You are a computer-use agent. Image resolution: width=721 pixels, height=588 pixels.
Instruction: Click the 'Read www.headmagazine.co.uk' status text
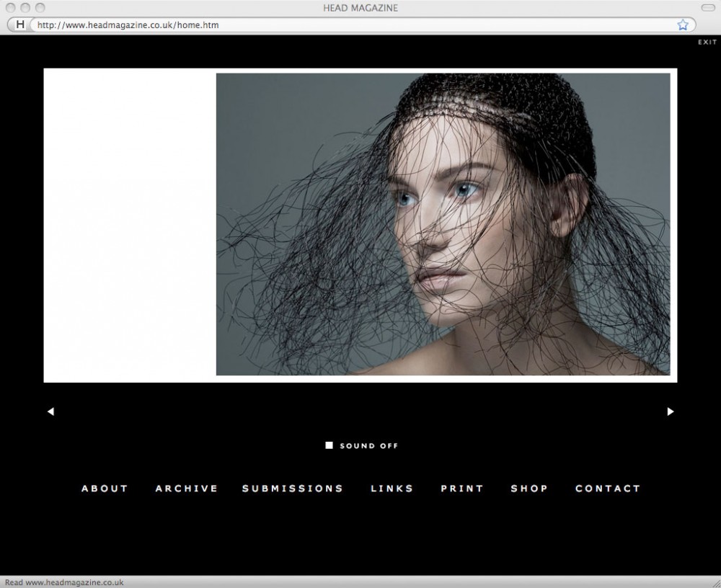click(x=64, y=582)
